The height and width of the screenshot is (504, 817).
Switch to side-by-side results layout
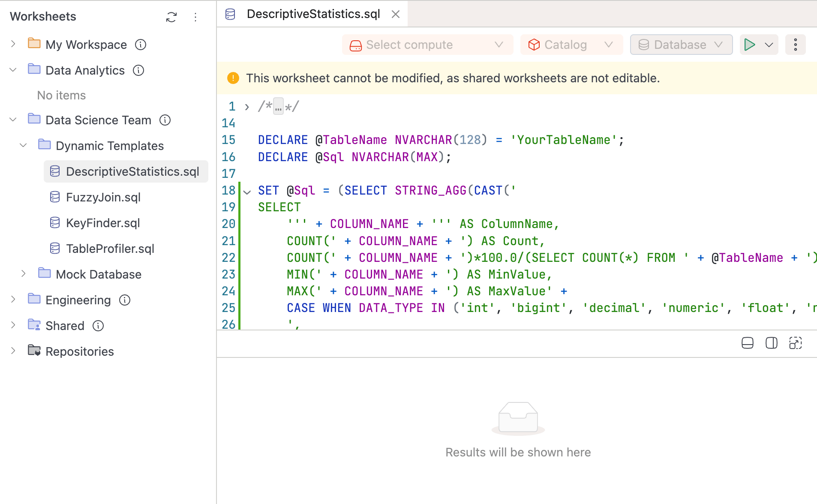tap(772, 343)
